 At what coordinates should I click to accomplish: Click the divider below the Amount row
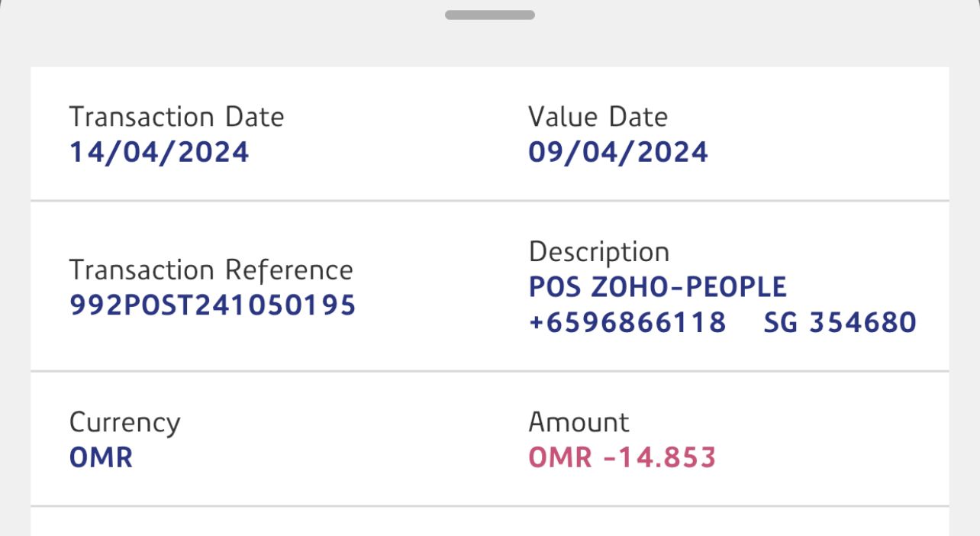pyautogui.click(x=489, y=505)
